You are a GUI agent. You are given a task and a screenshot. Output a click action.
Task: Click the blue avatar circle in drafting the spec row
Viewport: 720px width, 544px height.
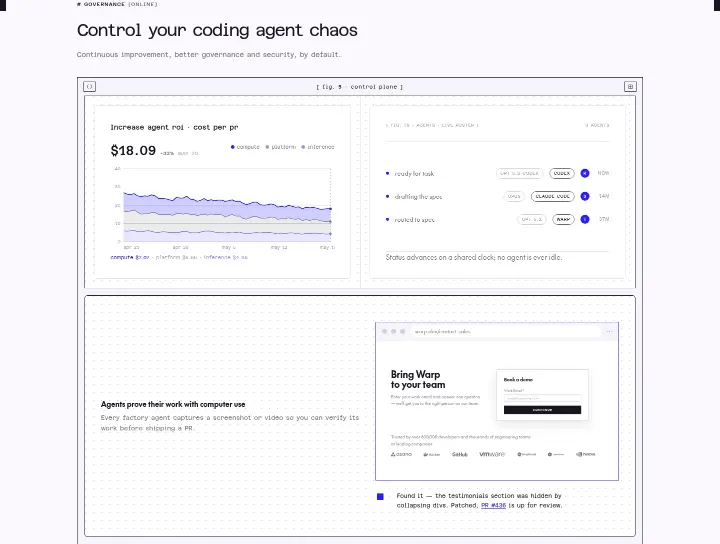pos(585,196)
